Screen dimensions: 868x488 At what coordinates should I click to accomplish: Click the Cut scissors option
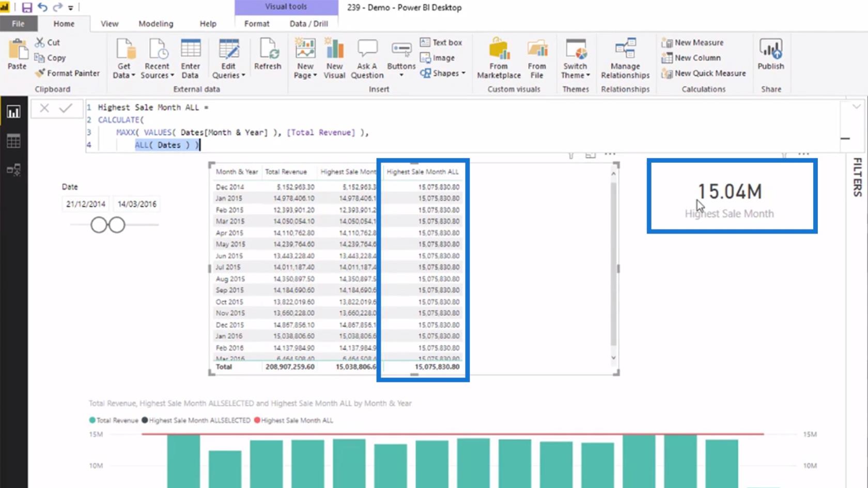[x=47, y=42]
